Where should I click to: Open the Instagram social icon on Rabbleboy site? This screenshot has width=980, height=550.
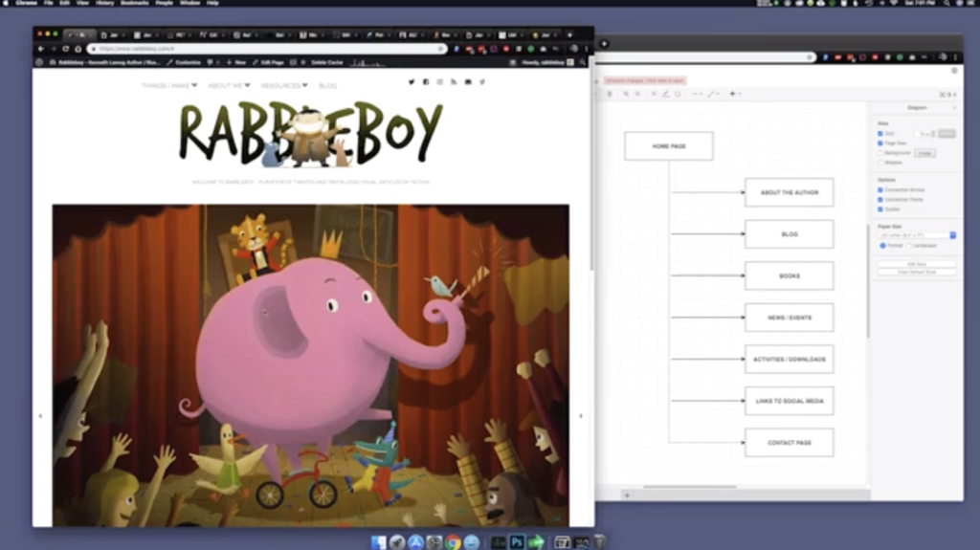click(439, 82)
